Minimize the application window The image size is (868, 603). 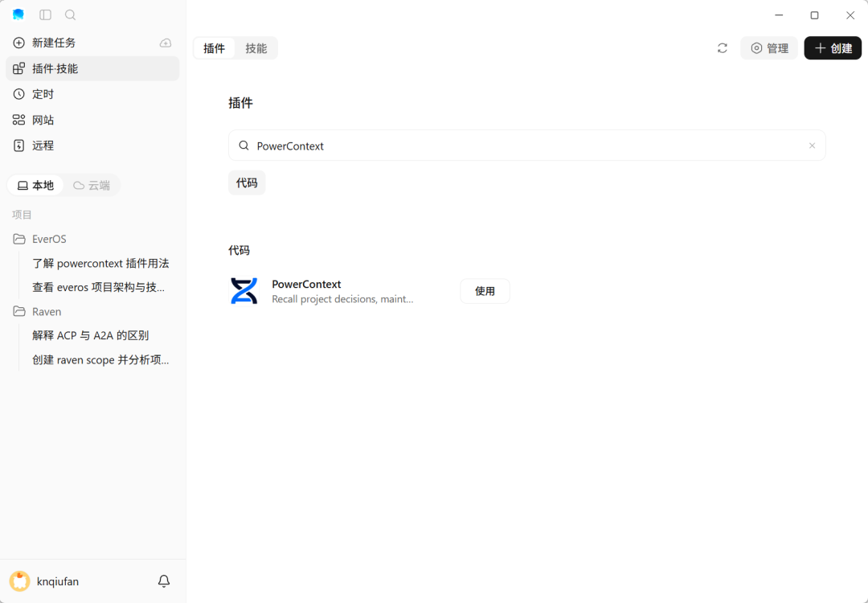pos(779,15)
